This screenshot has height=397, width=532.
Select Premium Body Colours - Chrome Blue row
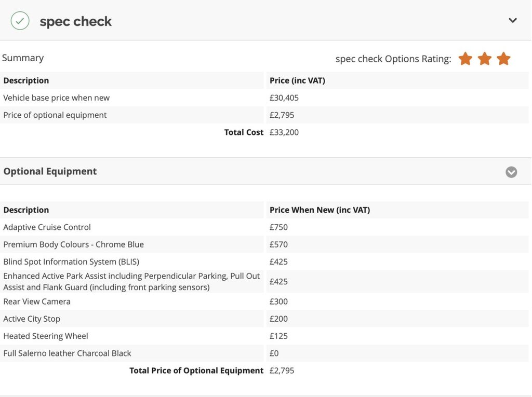pyautogui.click(x=73, y=244)
